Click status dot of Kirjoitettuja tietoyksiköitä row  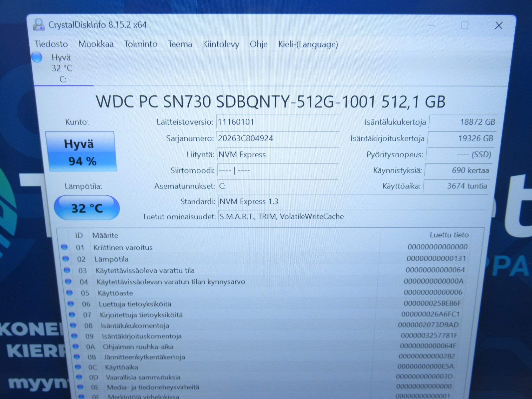pyautogui.click(x=72, y=315)
